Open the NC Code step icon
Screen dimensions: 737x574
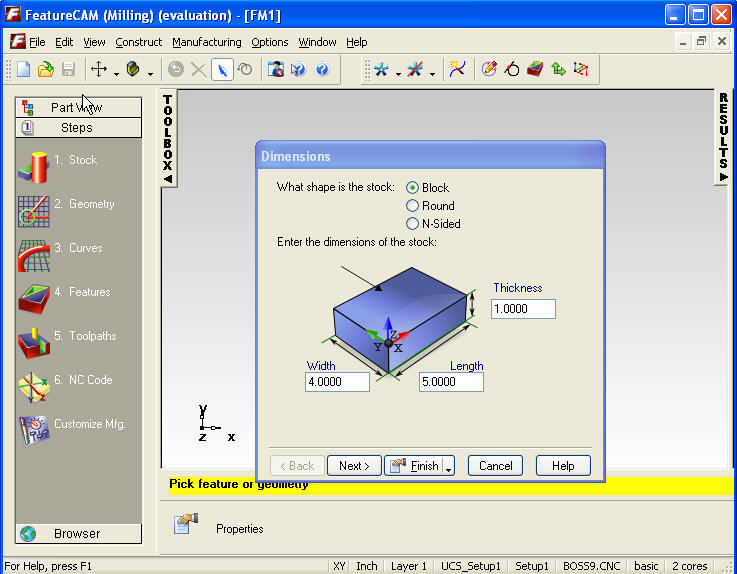pos(34,385)
